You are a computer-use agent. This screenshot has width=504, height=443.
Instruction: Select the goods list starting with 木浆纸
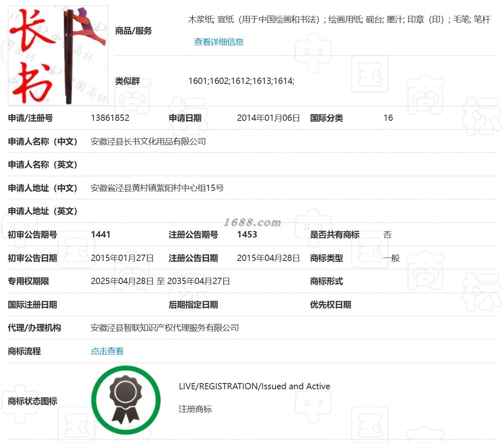pos(339,19)
